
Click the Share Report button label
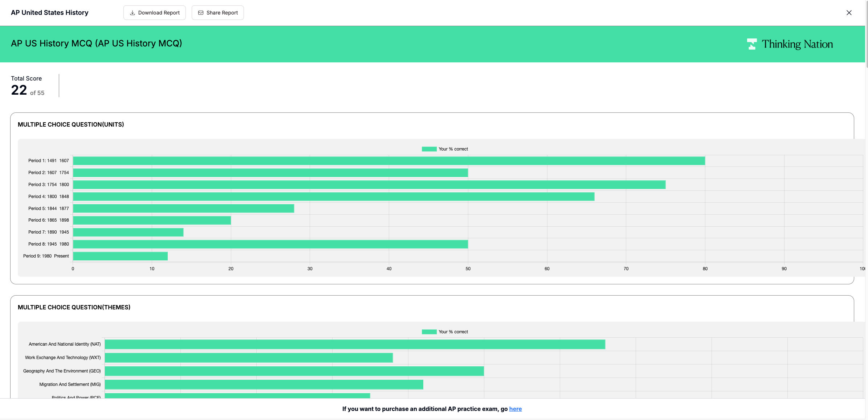(222, 13)
